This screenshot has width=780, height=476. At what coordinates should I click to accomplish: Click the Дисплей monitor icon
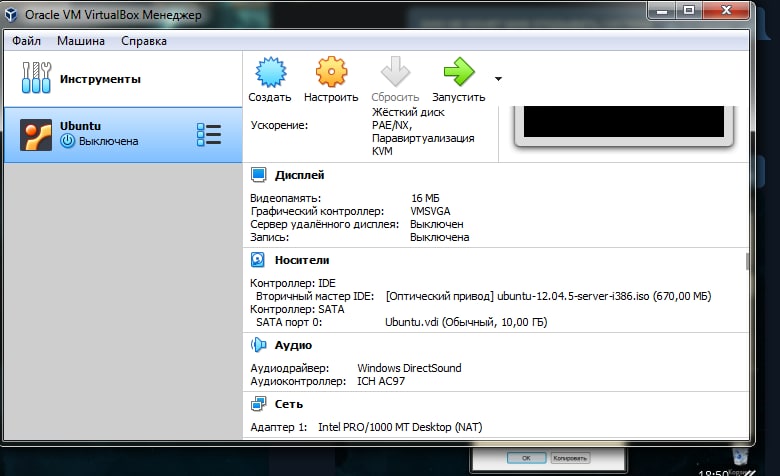click(258, 175)
